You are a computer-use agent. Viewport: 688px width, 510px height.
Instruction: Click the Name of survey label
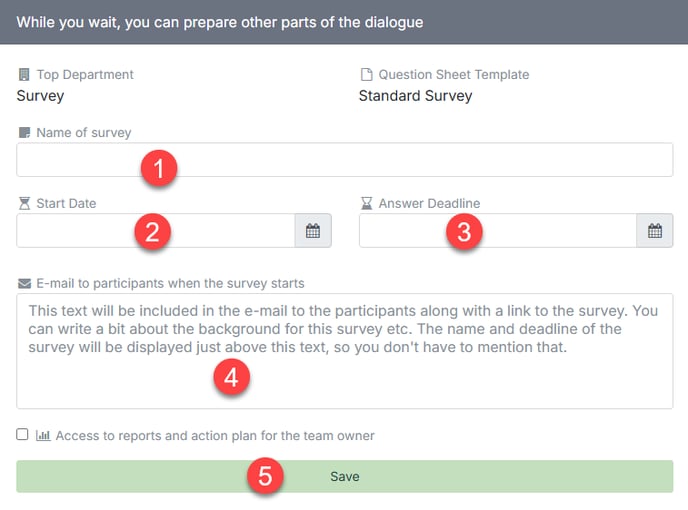pyautogui.click(x=84, y=133)
